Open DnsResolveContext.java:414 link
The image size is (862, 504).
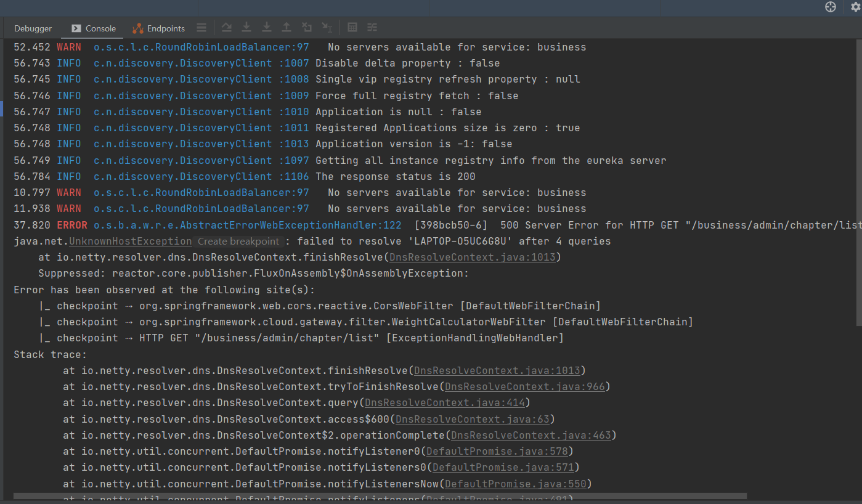pos(444,403)
